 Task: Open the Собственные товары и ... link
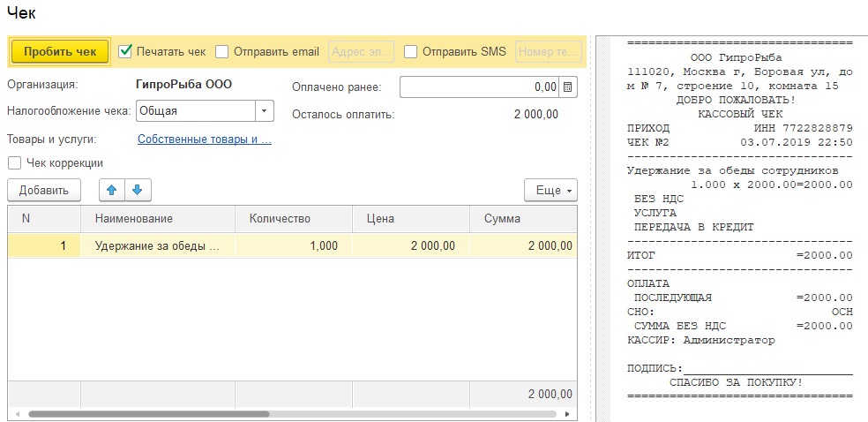204,139
